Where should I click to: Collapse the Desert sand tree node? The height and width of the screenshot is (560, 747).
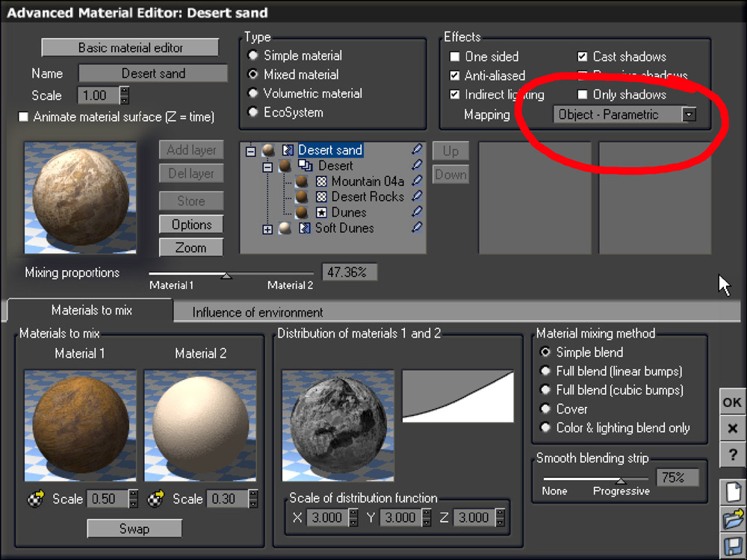(250, 152)
